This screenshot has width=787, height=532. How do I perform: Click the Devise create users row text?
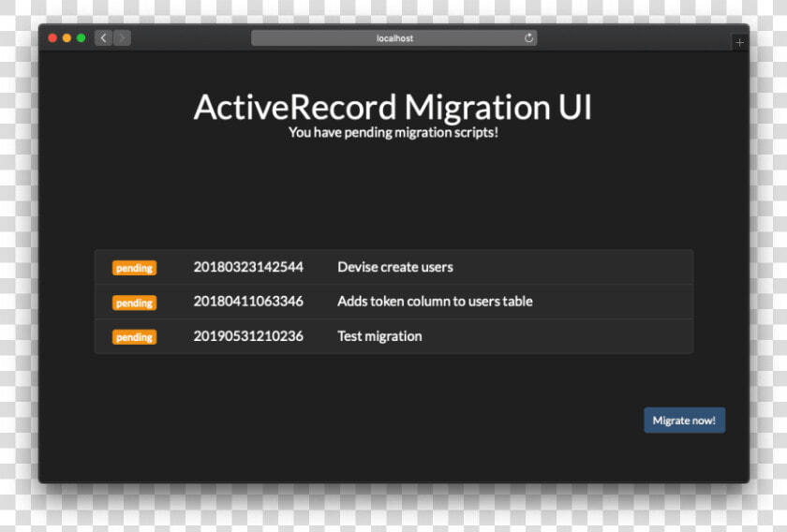point(395,267)
